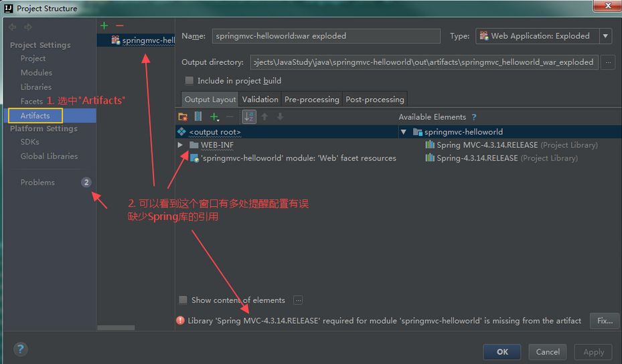Click the Apply button
The width and height of the screenshot is (622, 364).
pyautogui.click(x=593, y=352)
